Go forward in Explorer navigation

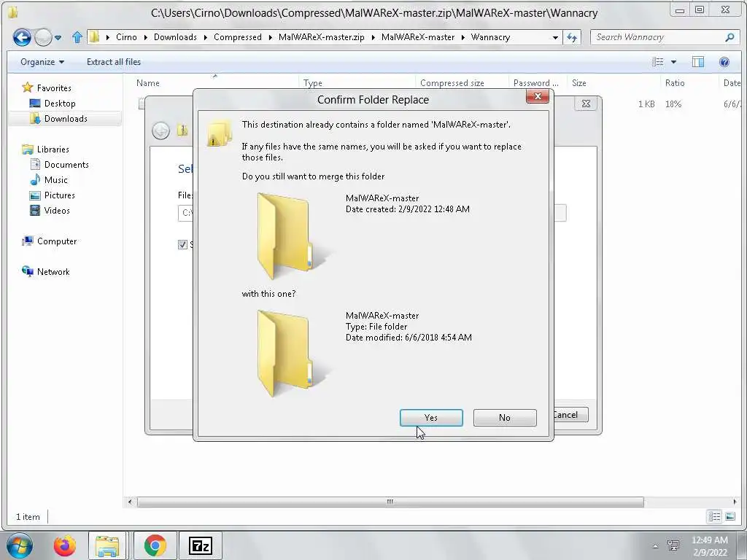click(x=43, y=37)
